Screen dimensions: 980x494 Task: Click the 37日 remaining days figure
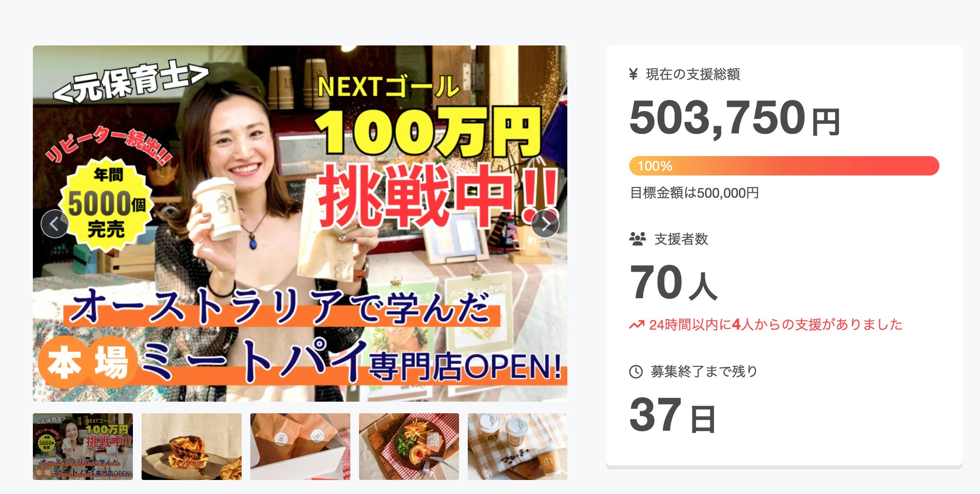coord(672,416)
